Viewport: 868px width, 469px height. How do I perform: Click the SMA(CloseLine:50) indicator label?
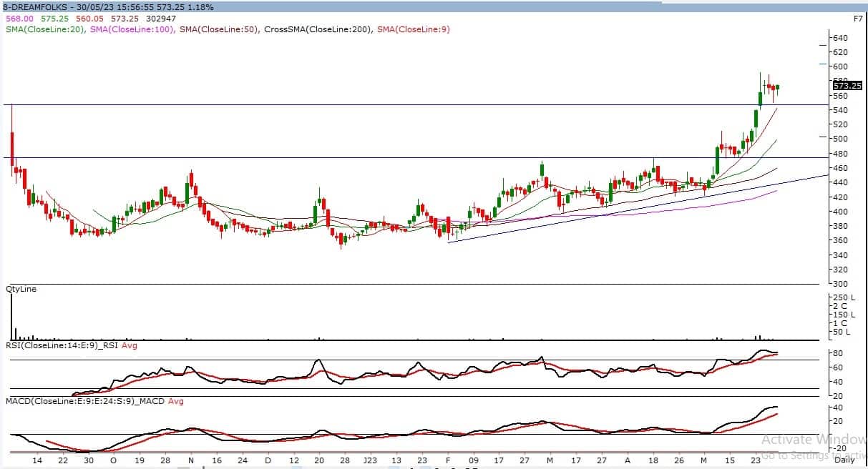click(220, 29)
